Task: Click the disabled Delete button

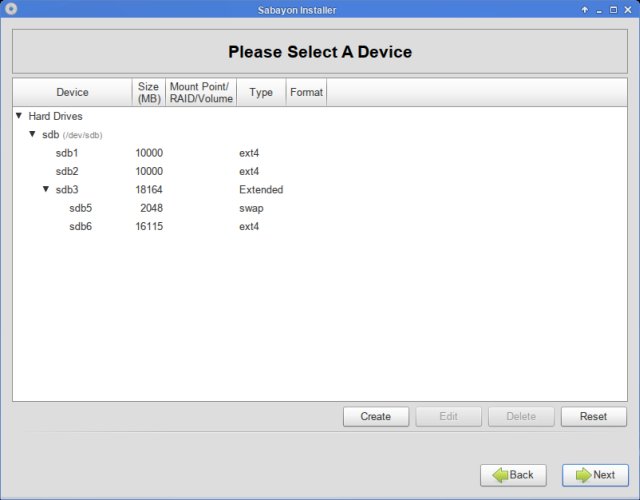Action: [x=521, y=416]
